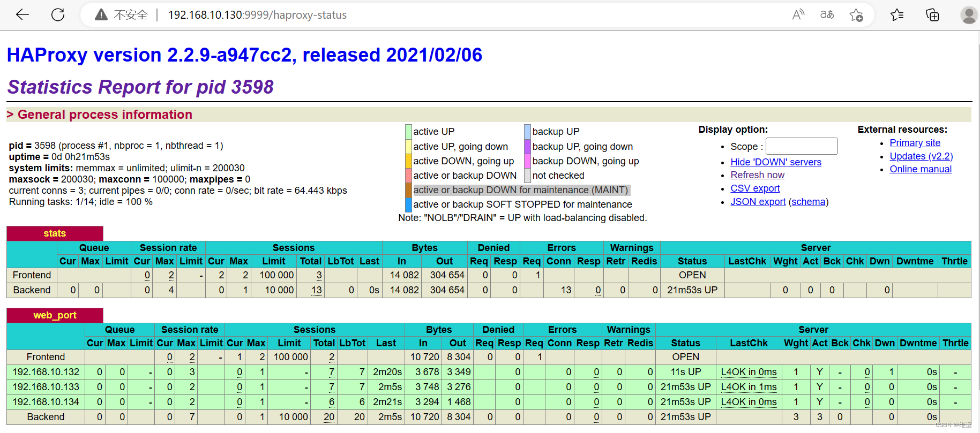Click web_port table Dwntme column header
Screen dimensions: 980x433
(918, 343)
